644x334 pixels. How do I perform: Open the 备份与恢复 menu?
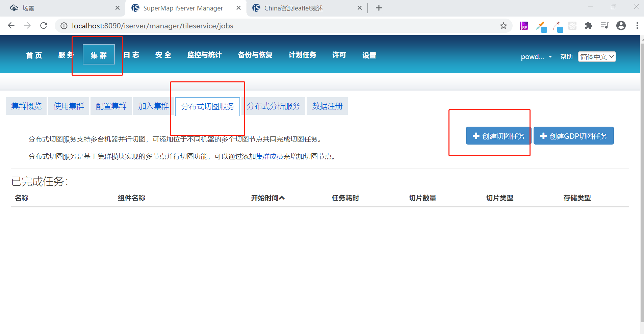[255, 55]
